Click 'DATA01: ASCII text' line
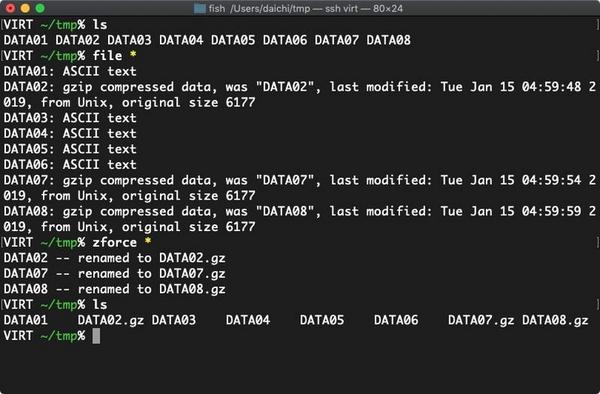 tap(70, 71)
